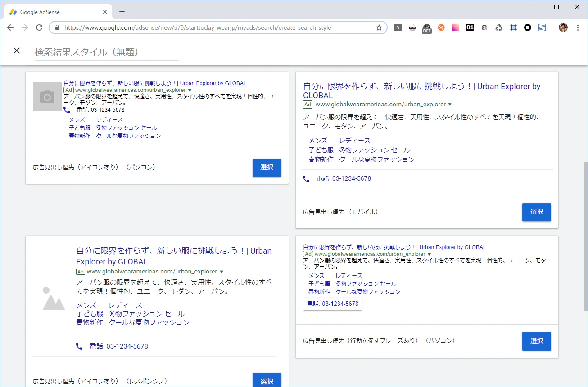This screenshot has width=588, height=387.
Task: Click the ad headline in the icon desktop preview
Action: [155, 83]
